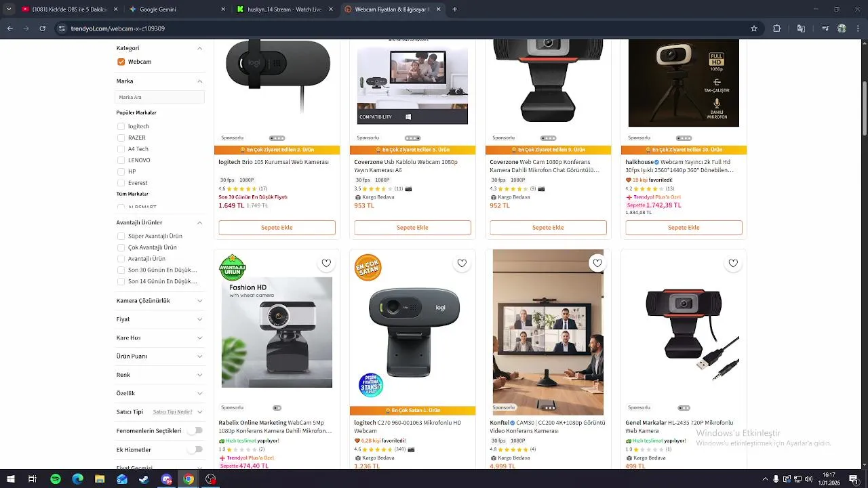Uncheck the Webcam category checkbox
The image size is (868, 488).
[x=121, y=62]
